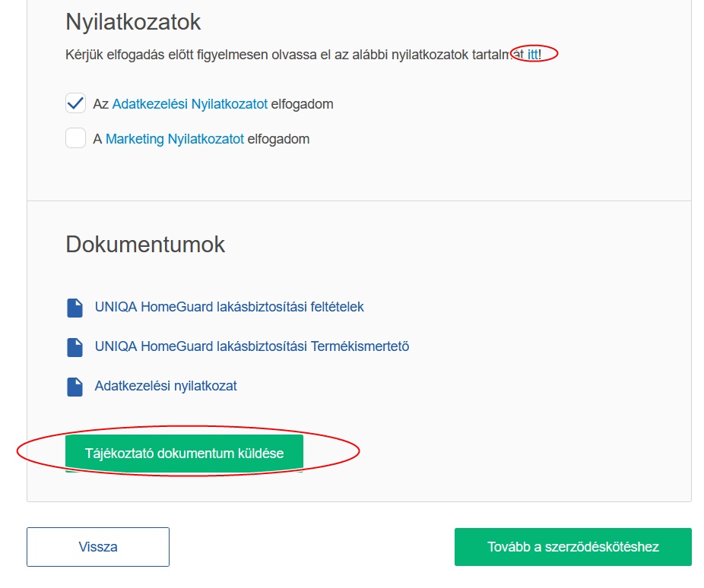The image size is (704, 588).
Task: Open the Adatkezelési Nyilatkozatot link
Action: click(x=190, y=104)
